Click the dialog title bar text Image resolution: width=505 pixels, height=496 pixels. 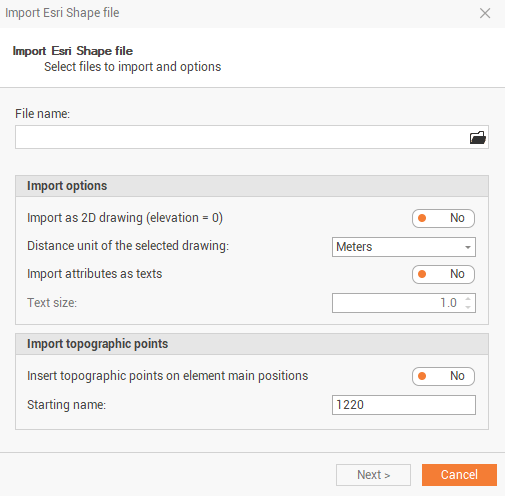coord(62,13)
